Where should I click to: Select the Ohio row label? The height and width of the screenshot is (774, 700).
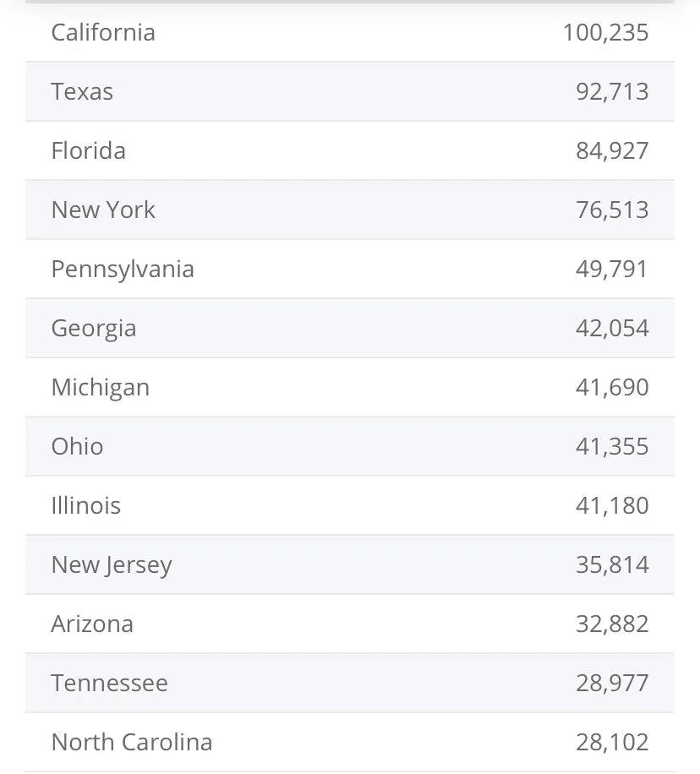[x=78, y=447]
